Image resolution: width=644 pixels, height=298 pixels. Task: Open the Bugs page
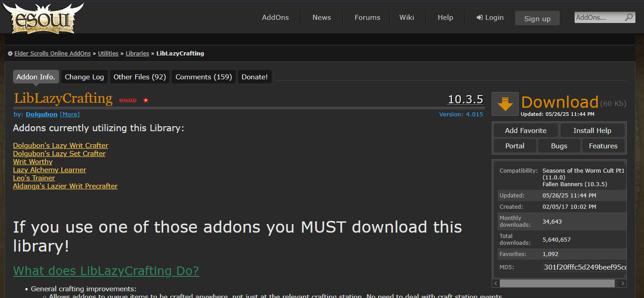[x=559, y=146]
